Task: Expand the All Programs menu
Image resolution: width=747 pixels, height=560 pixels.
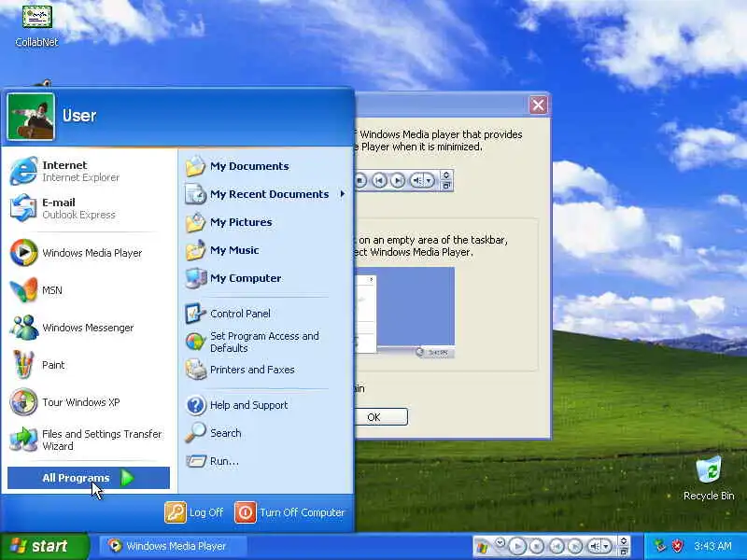Action: point(89,478)
